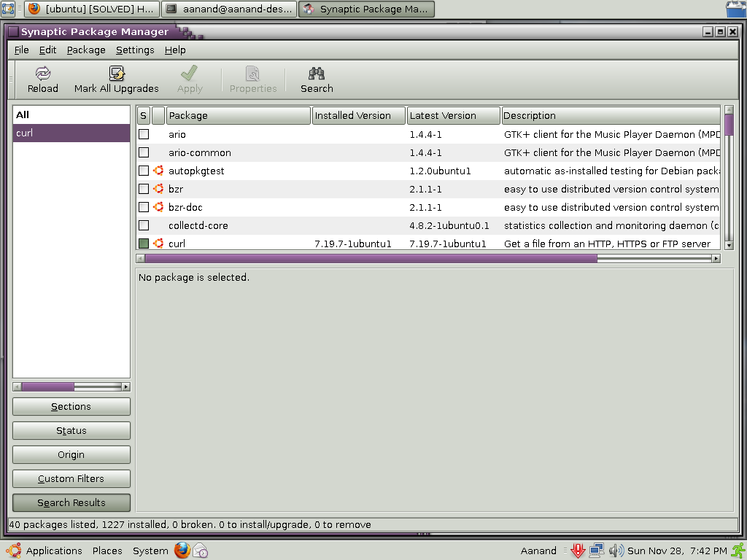Open Search with the binoculars icon
The height and width of the screenshot is (560, 747).
coord(317,73)
